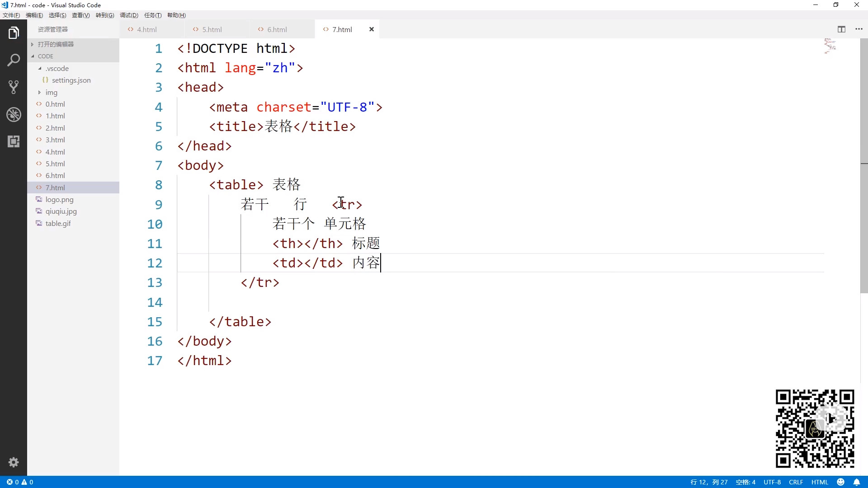Click the CRLF line ending indicator
The image size is (868, 488).
pos(796,482)
